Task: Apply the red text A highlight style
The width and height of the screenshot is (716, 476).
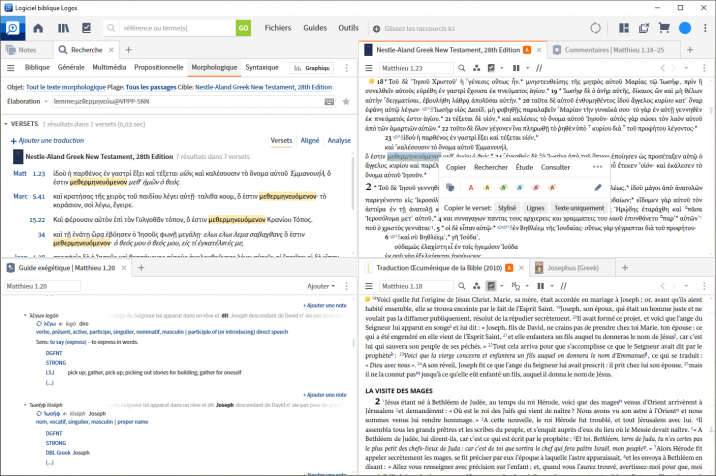Action: click(x=471, y=187)
